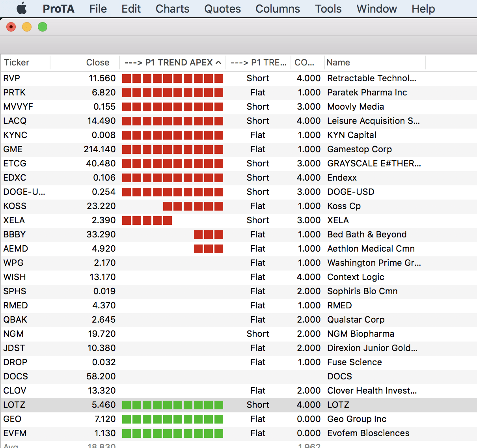Select the EDXC ticker cell

click(x=15, y=177)
